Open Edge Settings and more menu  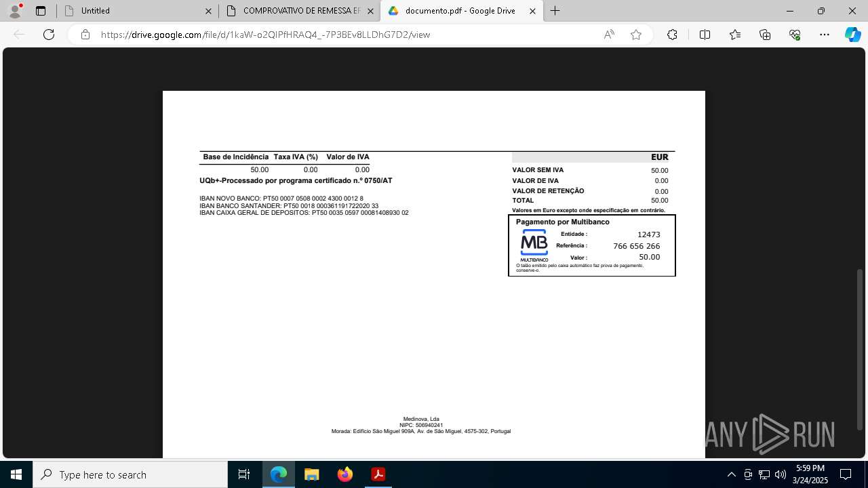[825, 35]
